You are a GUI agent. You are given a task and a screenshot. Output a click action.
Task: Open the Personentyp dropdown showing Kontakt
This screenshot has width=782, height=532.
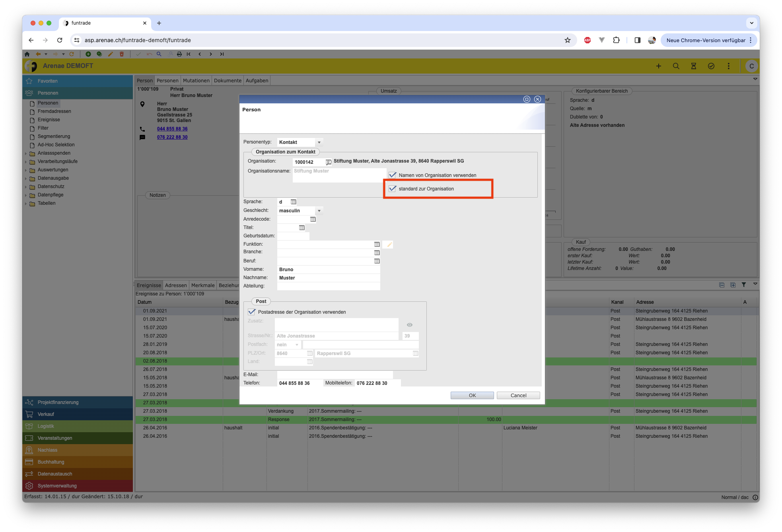tap(319, 142)
